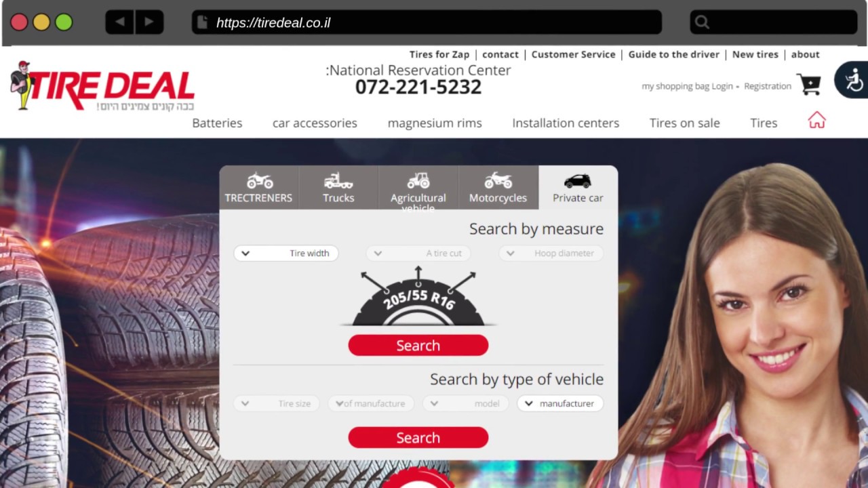This screenshot has height=488, width=868.
Task: Open the shopping cart icon
Action: (808, 84)
